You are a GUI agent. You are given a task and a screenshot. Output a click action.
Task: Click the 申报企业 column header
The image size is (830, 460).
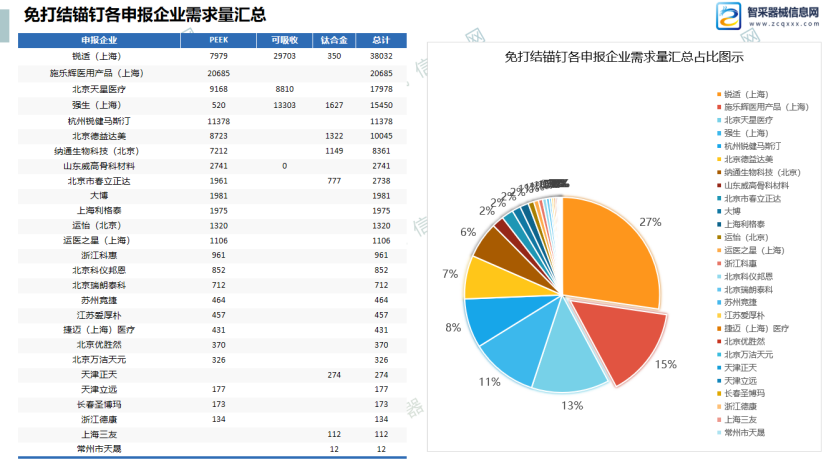click(x=99, y=40)
